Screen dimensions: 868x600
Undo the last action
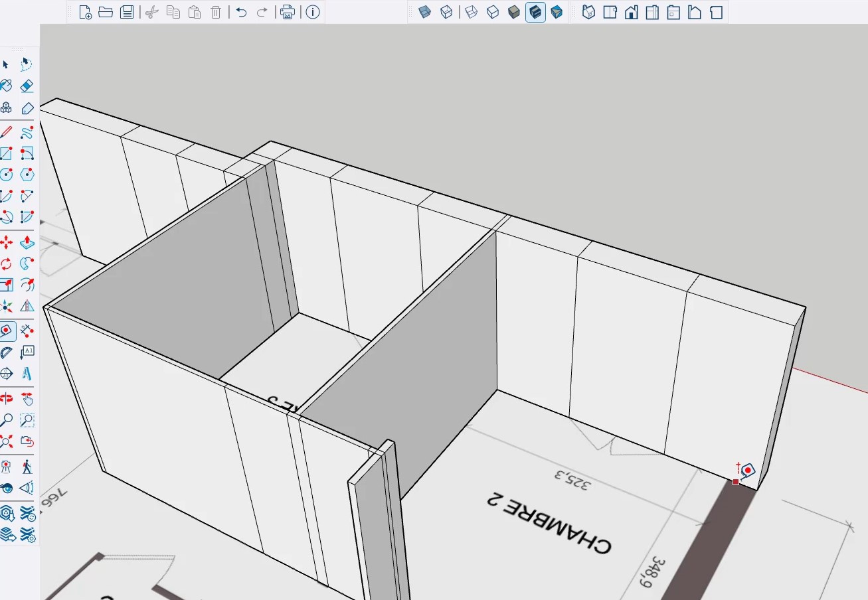click(x=241, y=12)
